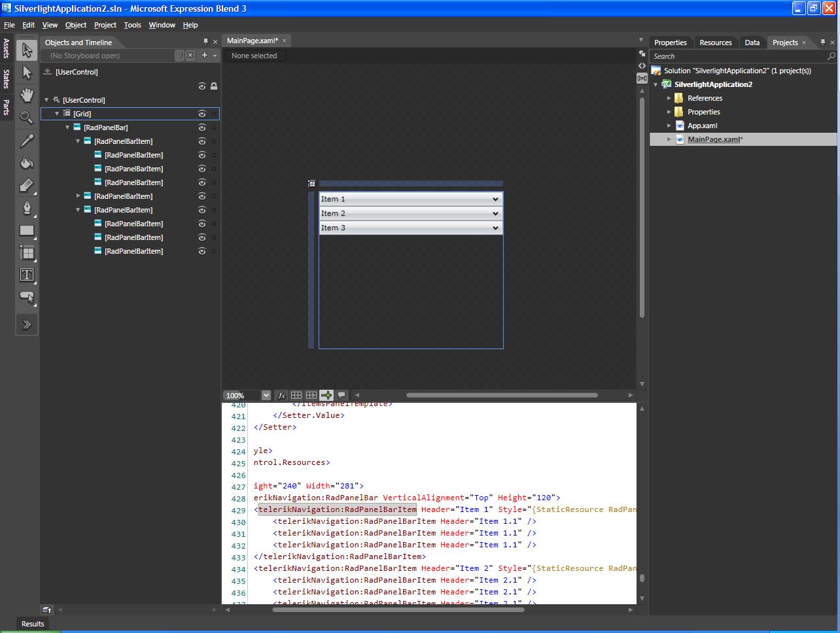
Task: Toggle visibility of the Grid element
Action: (202, 114)
